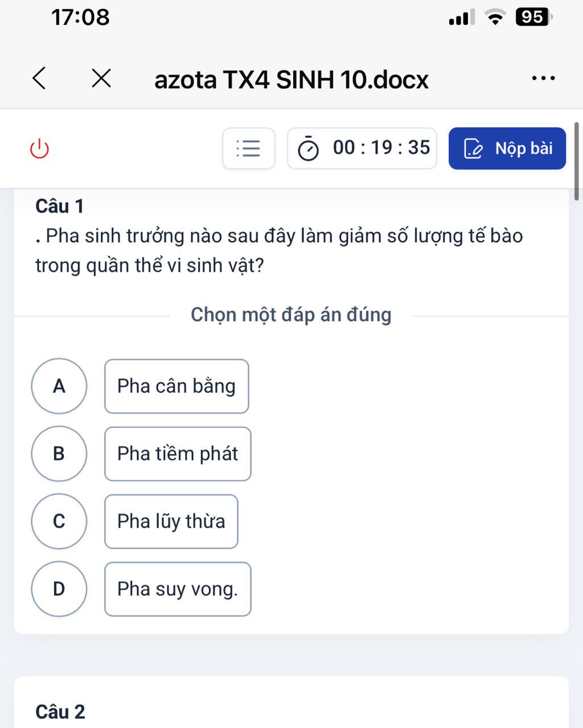The image size is (583, 728).
Task: Open the question list icon
Action: pyautogui.click(x=248, y=149)
